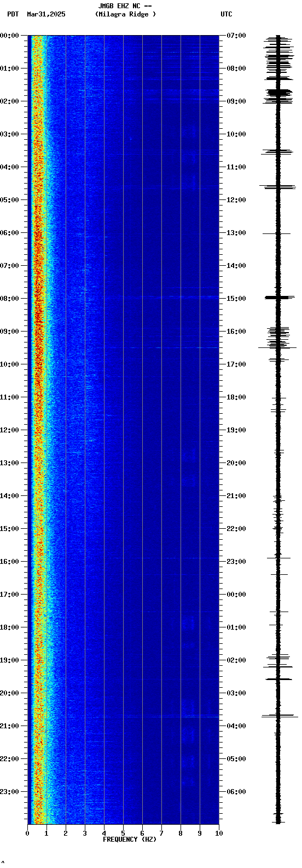Click the 'FREQUENCY (HZ)' axis title
302x868 pixels.
coord(130,839)
